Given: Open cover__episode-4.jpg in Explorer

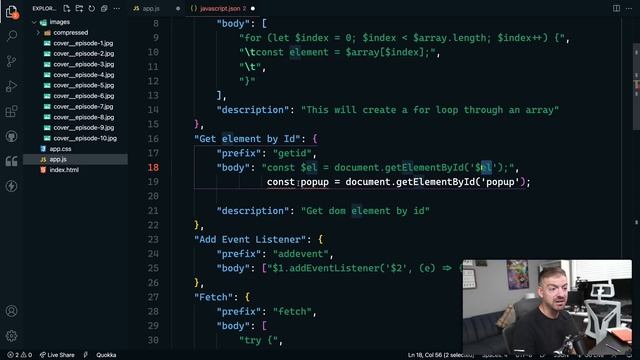Looking at the screenshot, I should point(83,75).
